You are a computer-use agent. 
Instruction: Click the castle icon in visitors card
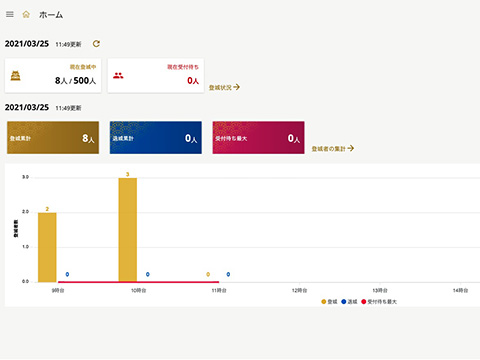15,76
